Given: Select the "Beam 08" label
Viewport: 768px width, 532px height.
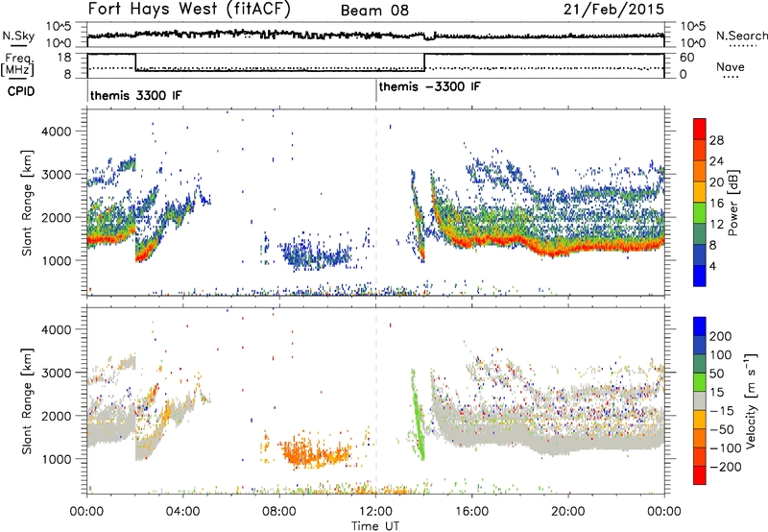Looking at the screenshot, I should (x=374, y=11).
